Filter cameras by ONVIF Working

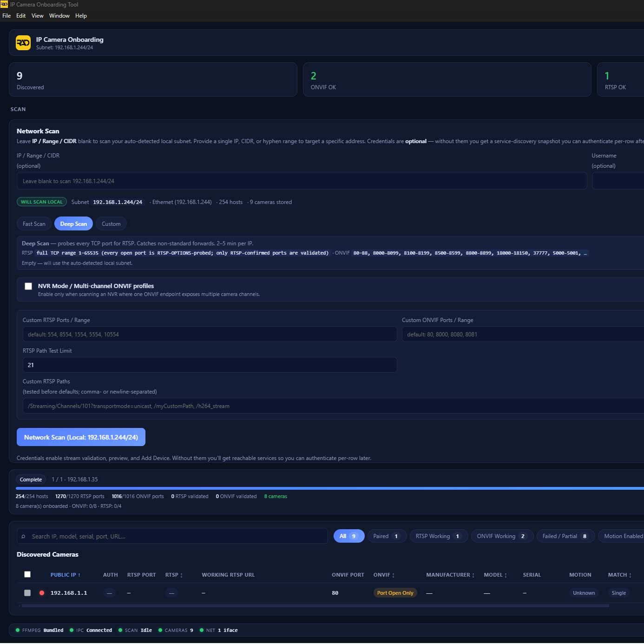[502, 536]
